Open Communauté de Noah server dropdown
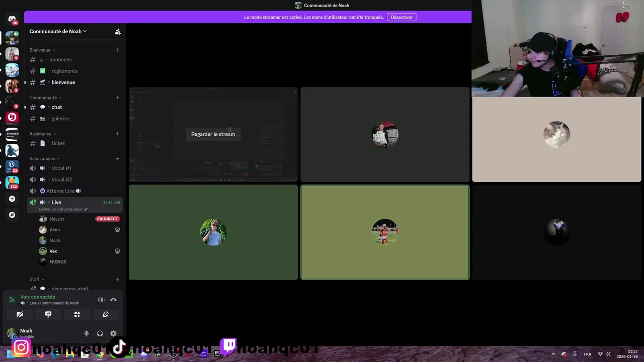The height and width of the screenshot is (362, 644). (x=58, y=31)
